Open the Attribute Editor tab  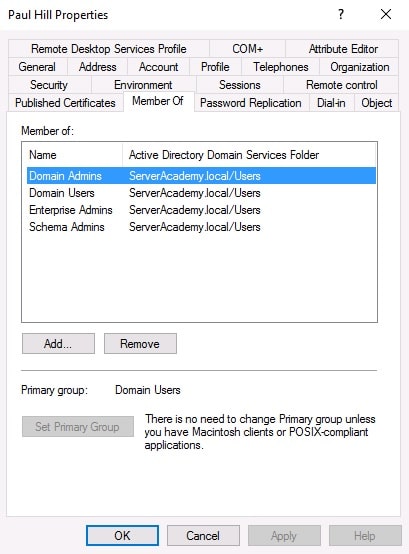pyautogui.click(x=343, y=49)
